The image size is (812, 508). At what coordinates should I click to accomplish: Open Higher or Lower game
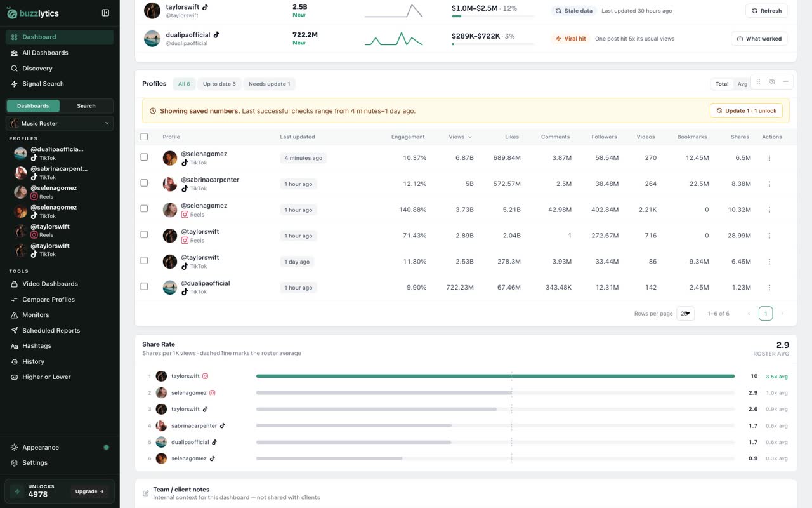[x=60, y=377]
